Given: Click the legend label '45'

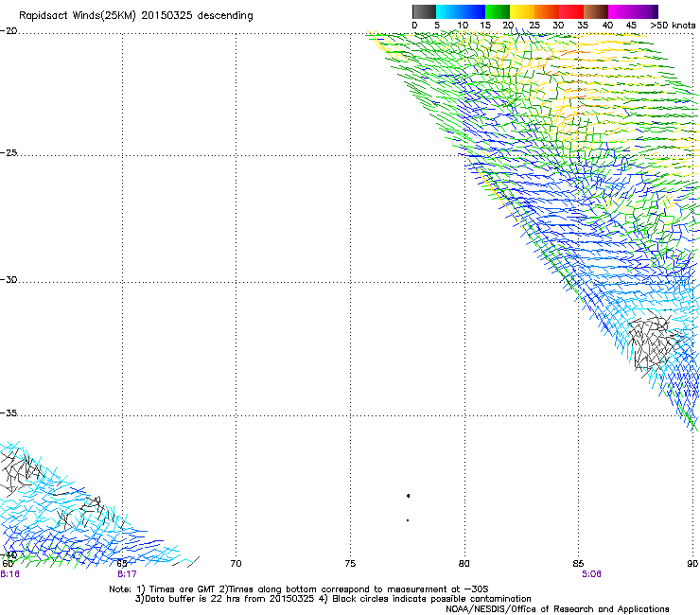Looking at the screenshot, I should click(x=631, y=26).
